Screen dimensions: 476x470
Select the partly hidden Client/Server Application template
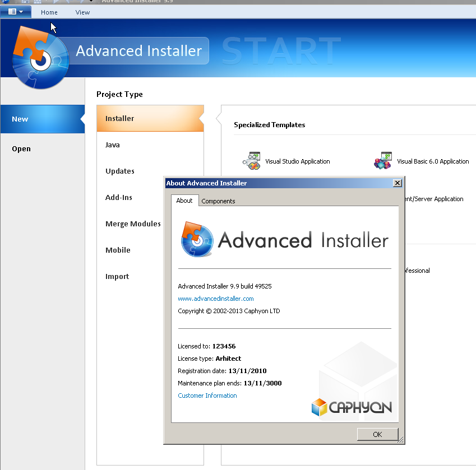point(435,199)
